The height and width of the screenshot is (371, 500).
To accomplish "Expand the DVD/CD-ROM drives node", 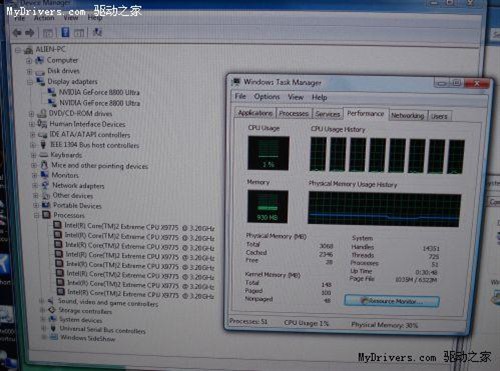I will (x=31, y=114).
